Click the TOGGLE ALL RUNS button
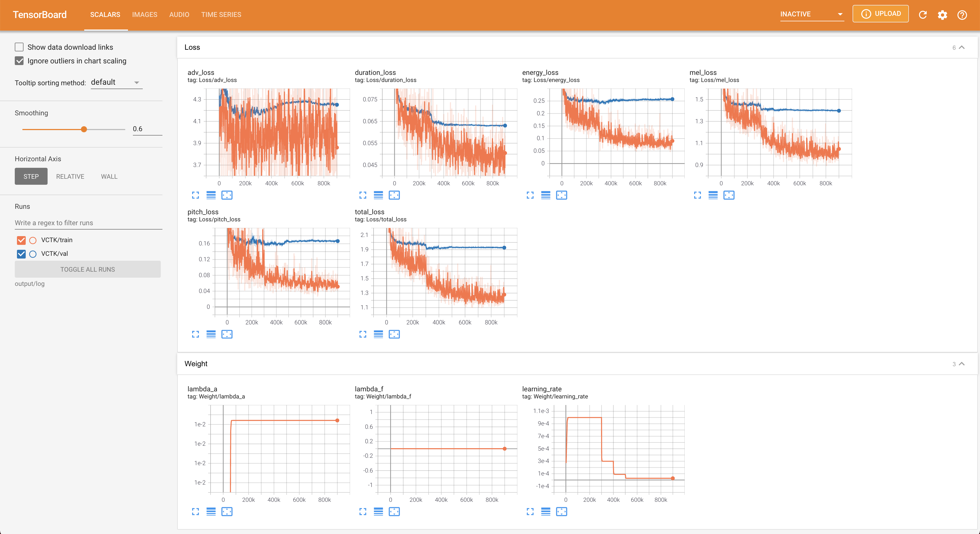Viewport: 980px width, 534px height. (x=87, y=269)
